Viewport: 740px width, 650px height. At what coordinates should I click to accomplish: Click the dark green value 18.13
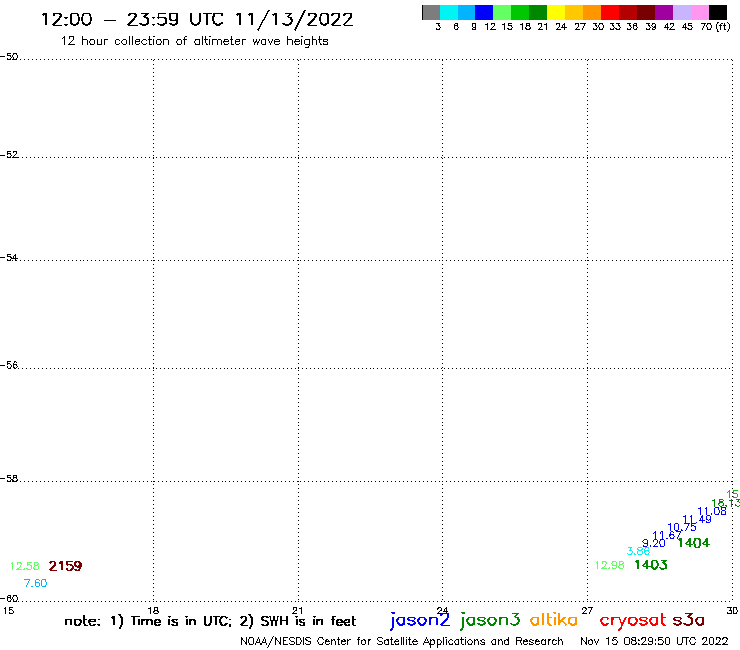coord(725,503)
